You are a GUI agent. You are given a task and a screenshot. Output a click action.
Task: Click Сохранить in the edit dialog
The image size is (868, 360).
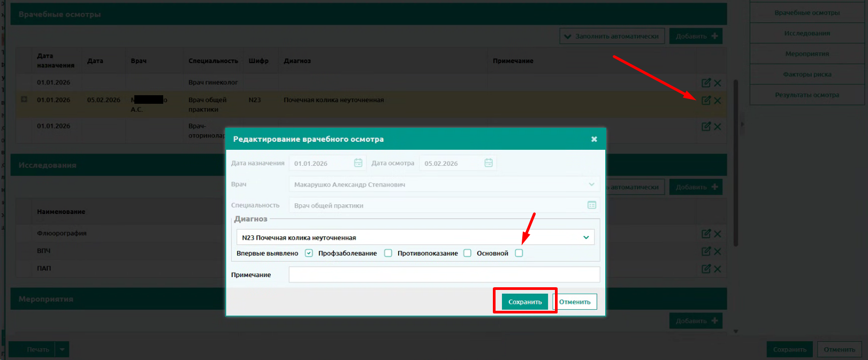[x=524, y=302]
